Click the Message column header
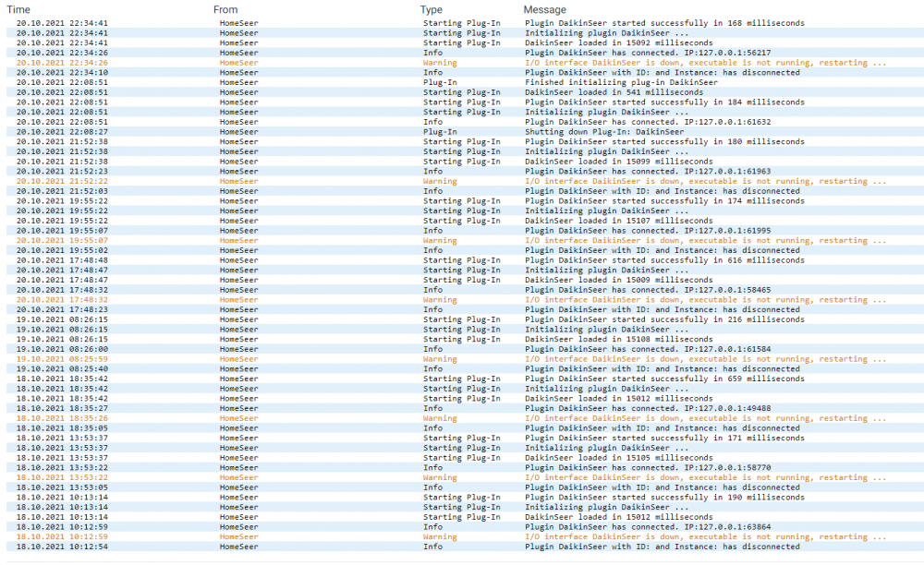Image resolution: width=924 pixels, height=565 pixels. (545, 9)
